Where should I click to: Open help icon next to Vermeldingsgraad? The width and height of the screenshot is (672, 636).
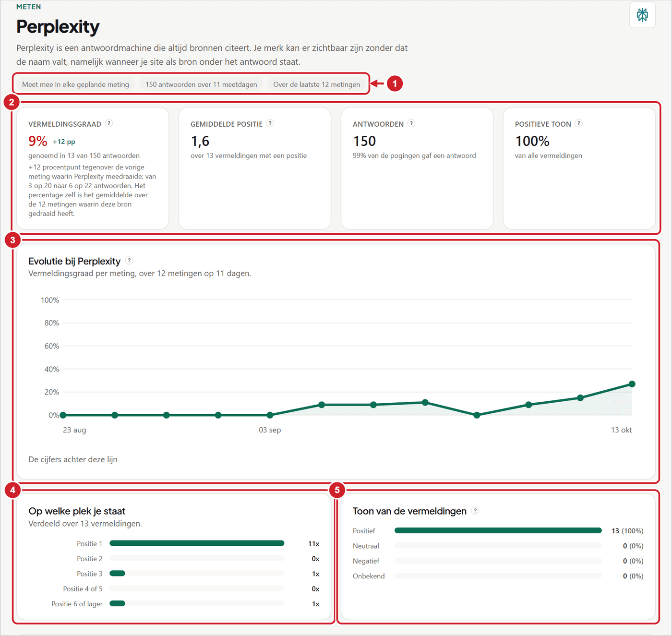[109, 123]
